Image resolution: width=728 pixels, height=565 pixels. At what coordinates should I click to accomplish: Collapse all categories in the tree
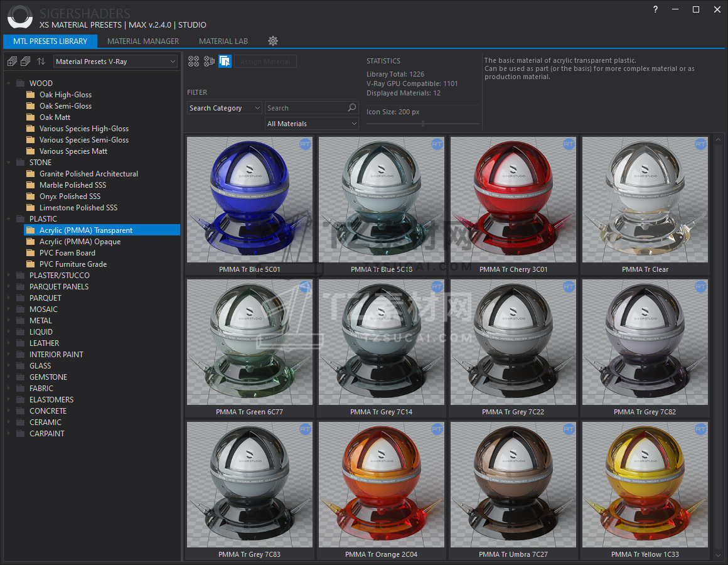click(26, 62)
